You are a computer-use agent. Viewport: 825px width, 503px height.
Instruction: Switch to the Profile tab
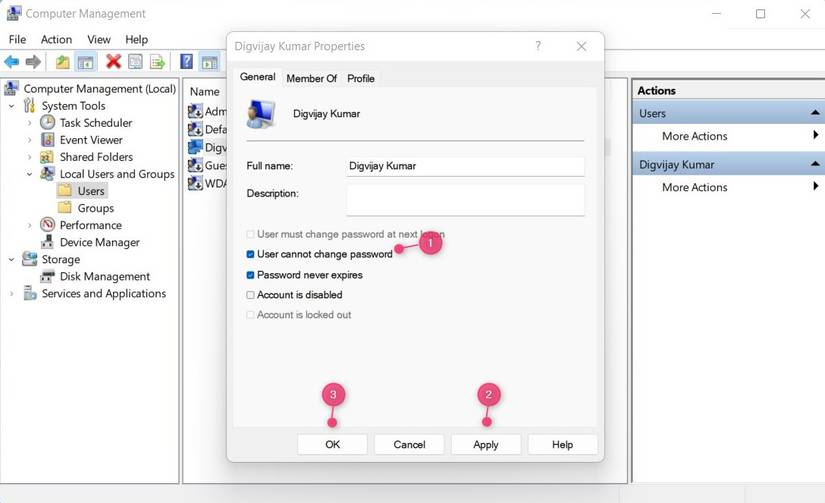coord(361,78)
